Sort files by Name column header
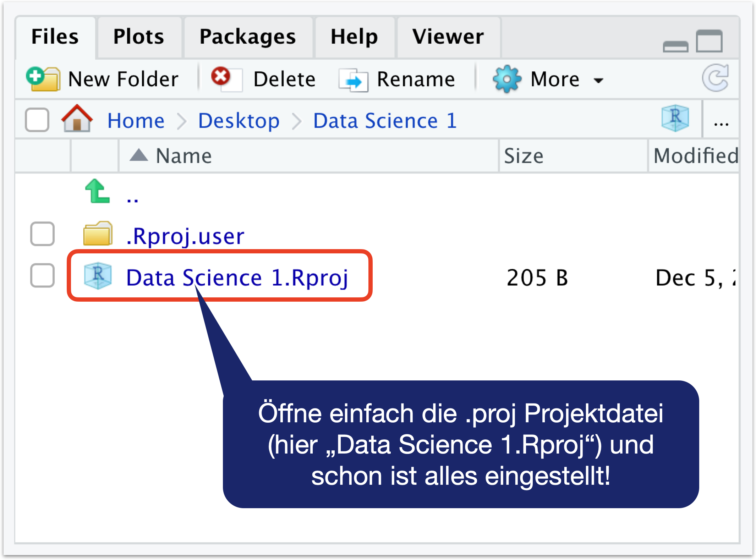Image resolution: width=756 pixels, height=560 pixels. [x=183, y=156]
